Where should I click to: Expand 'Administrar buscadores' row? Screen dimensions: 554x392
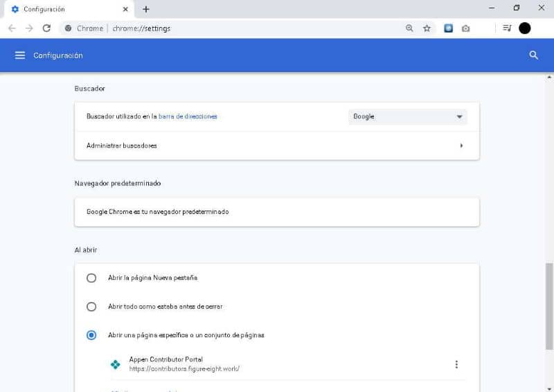[461, 146]
